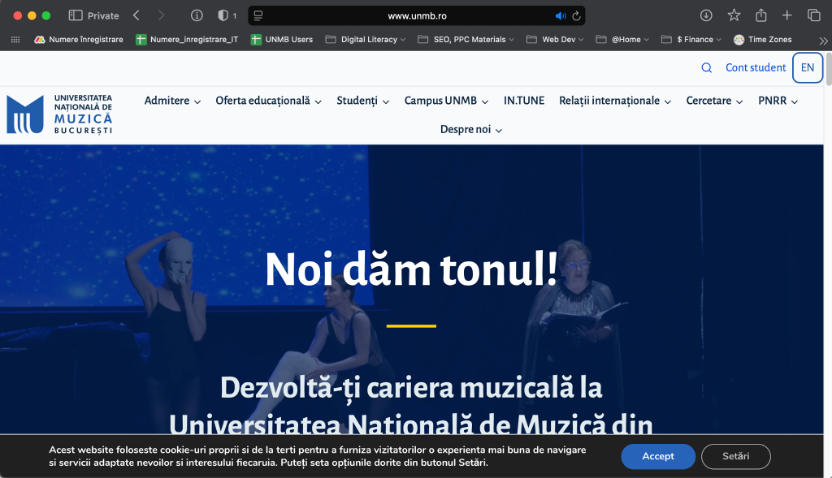Open the Despre noi dropdown
This screenshot has height=478, width=832.
470,129
